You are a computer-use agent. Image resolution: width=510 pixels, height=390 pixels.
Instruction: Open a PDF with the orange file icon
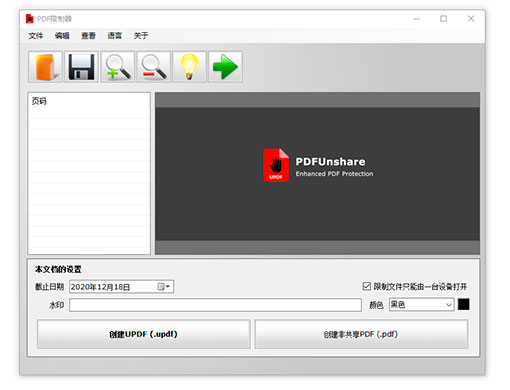coord(45,67)
